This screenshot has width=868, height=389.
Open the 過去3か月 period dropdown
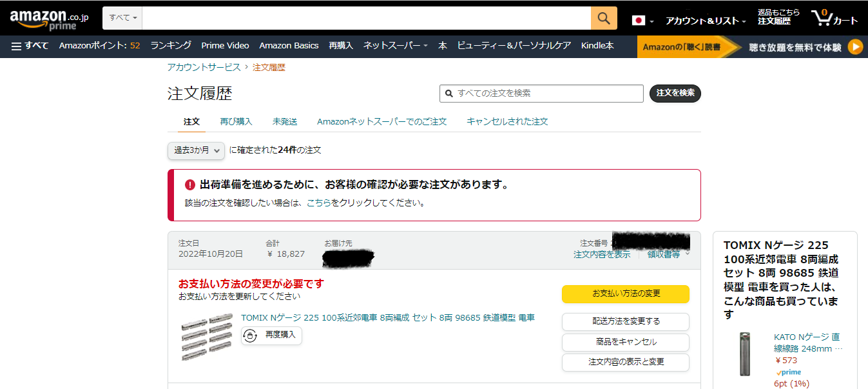click(196, 150)
